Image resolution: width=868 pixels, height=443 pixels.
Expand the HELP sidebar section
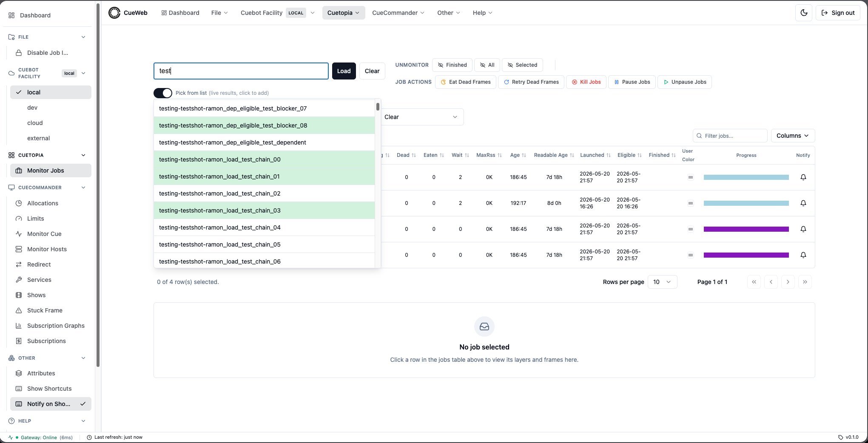coord(83,421)
